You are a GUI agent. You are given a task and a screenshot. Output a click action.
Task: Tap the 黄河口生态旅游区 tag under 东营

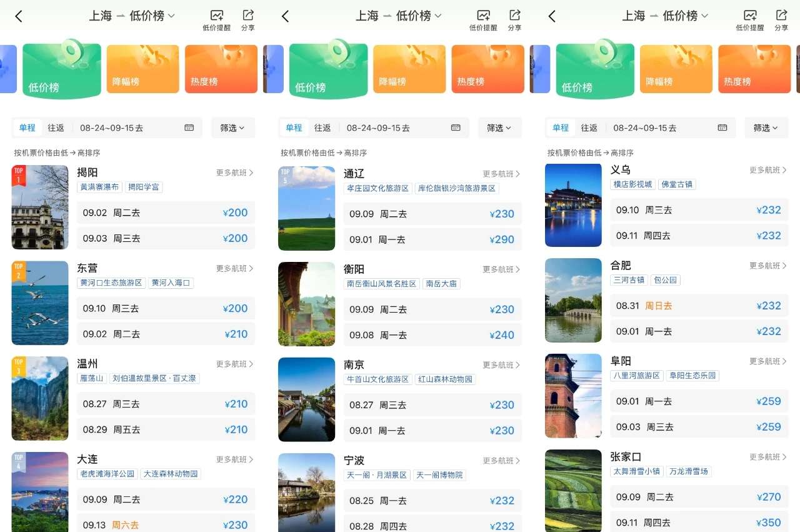click(x=111, y=283)
